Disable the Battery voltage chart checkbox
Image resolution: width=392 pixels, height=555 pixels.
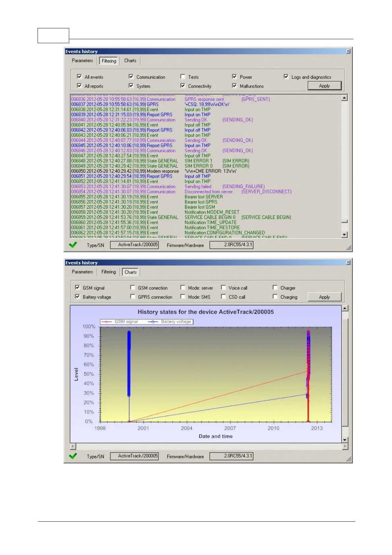(77, 297)
